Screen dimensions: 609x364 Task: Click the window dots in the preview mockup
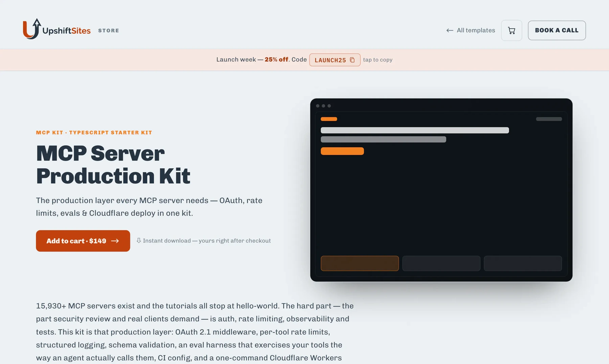(x=323, y=106)
